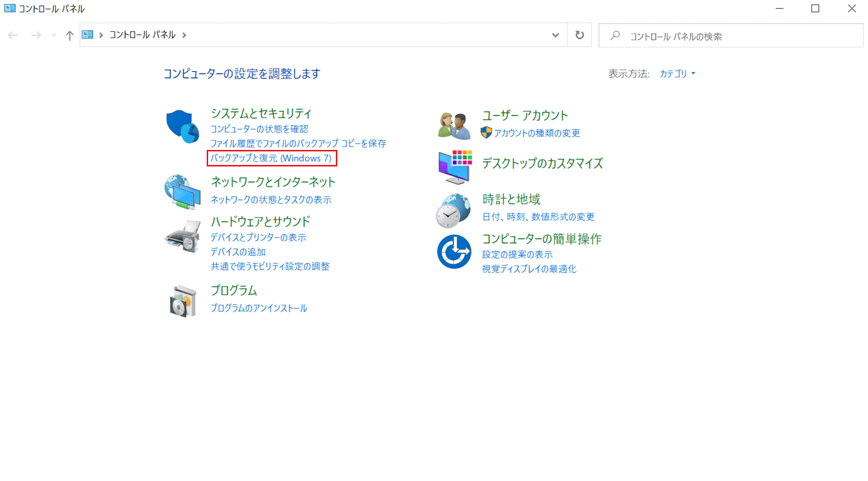Open システムとセキュリティ category
868x481 pixels.
(261, 113)
